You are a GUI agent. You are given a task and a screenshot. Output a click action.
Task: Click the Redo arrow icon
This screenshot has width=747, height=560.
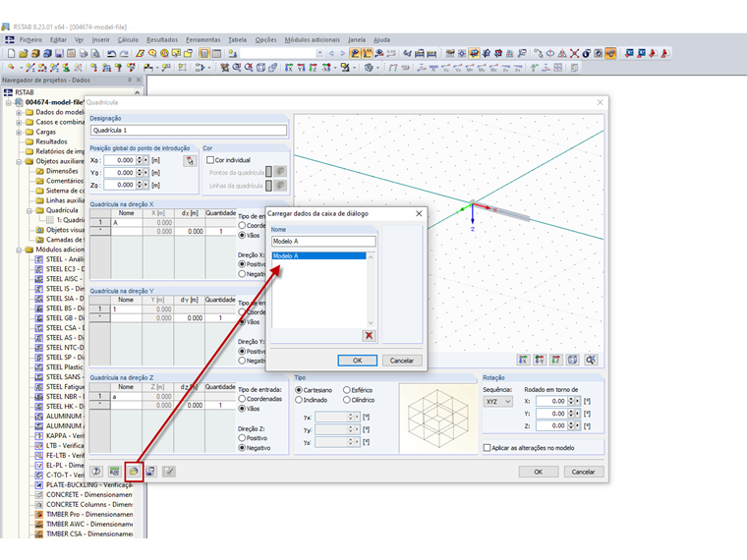click(124, 53)
